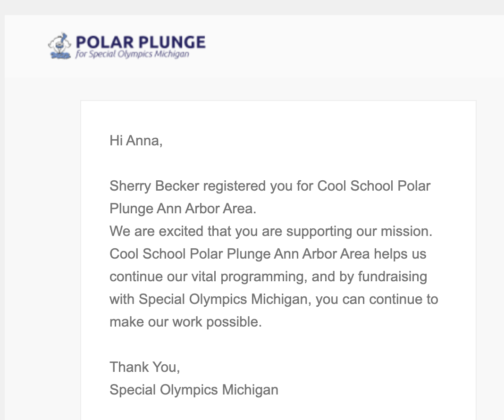
Task: Click empty white space above 'Hi Anna,'
Action: click(x=278, y=117)
